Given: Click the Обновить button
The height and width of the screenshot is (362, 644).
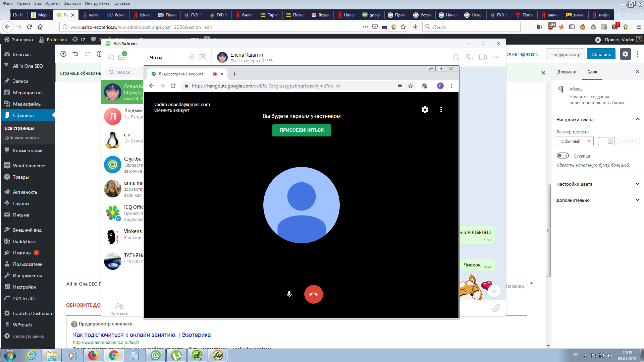Looking at the screenshot, I should [601, 54].
